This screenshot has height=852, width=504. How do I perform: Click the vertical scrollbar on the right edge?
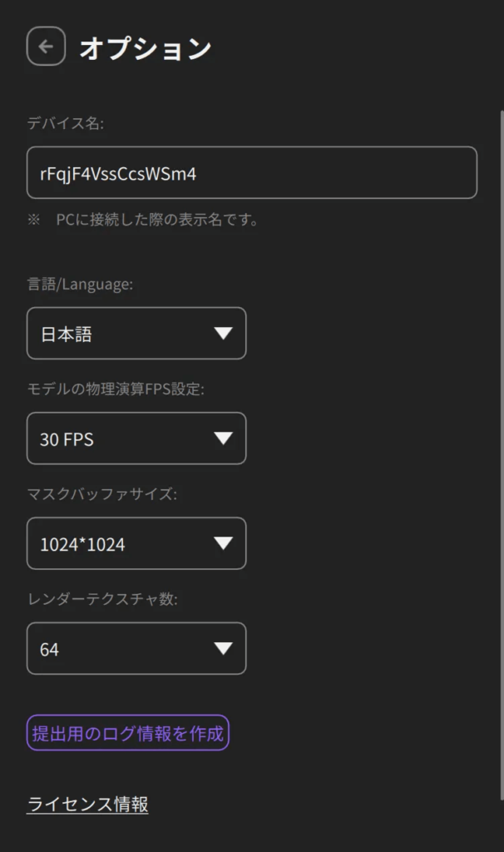click(501, 449)
